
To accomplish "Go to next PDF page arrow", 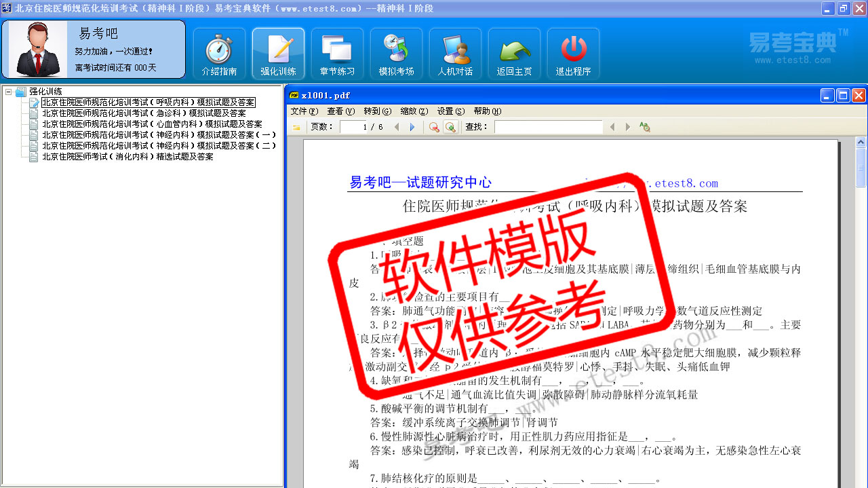I will pos(412,127).
